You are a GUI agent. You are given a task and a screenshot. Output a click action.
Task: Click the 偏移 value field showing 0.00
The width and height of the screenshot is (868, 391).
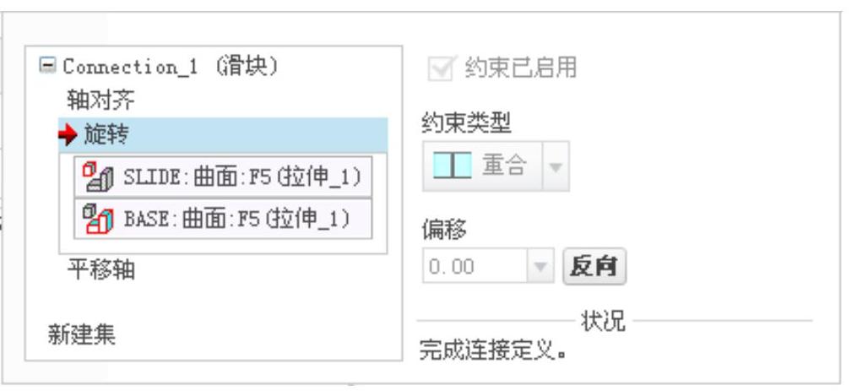(475, 266)
